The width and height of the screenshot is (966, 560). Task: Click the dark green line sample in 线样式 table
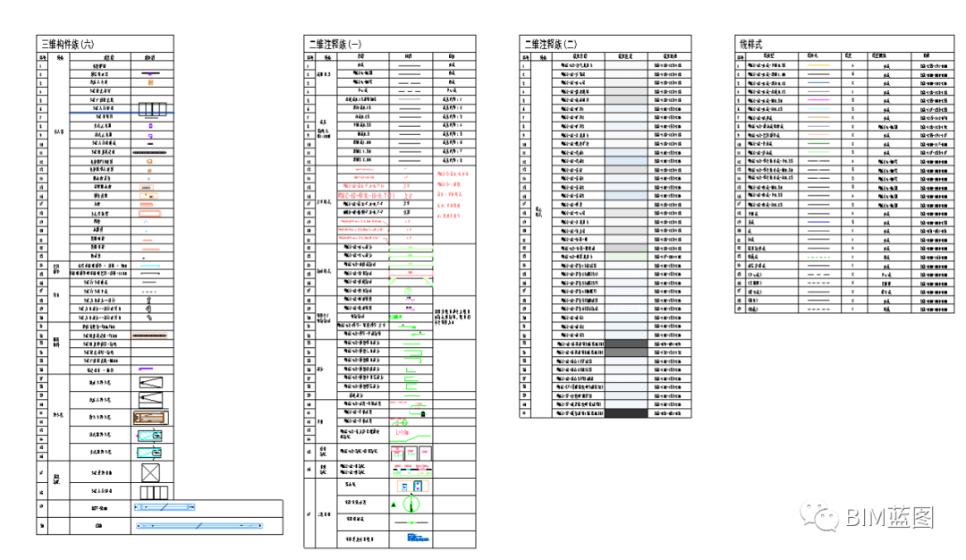[818, 143]
